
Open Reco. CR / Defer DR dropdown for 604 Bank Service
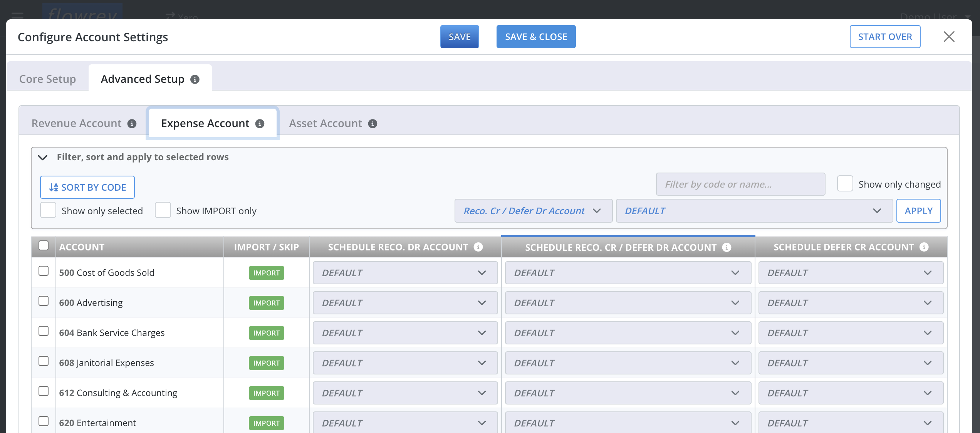coord(628,333)
